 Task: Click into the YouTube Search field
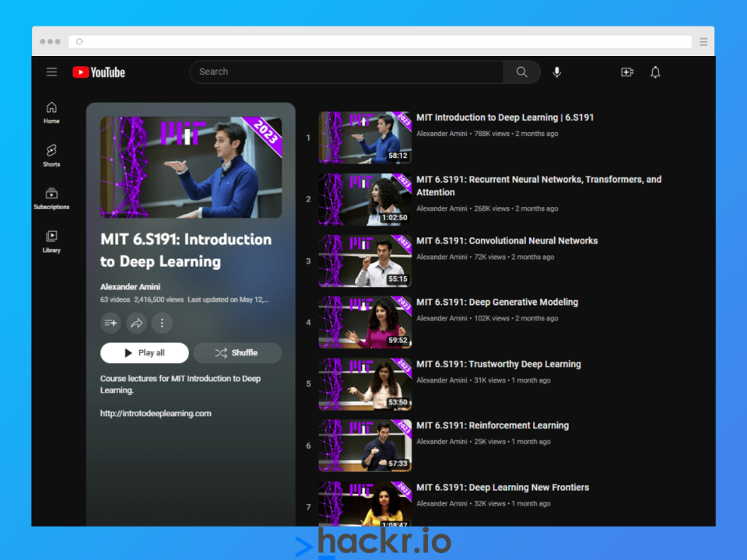[x=347, y=72]
